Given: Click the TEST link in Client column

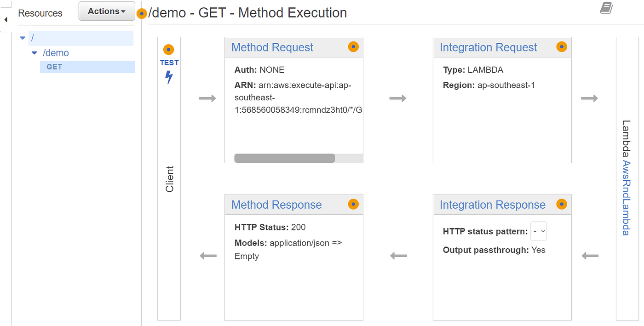Looking at the screenshot, I should coord(169,63).
